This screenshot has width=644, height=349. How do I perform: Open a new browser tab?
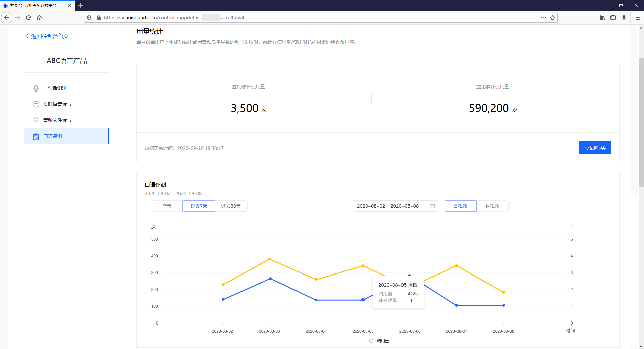[81, 5]
